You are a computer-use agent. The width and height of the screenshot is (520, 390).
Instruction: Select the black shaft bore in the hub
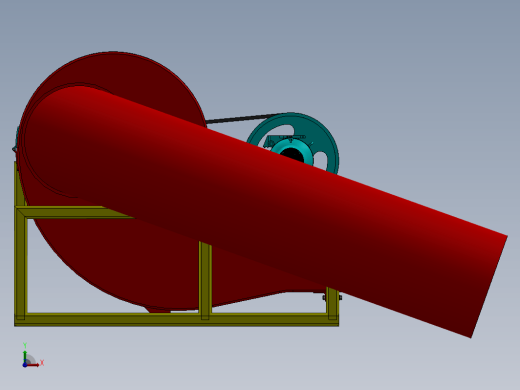click(293, 155)
